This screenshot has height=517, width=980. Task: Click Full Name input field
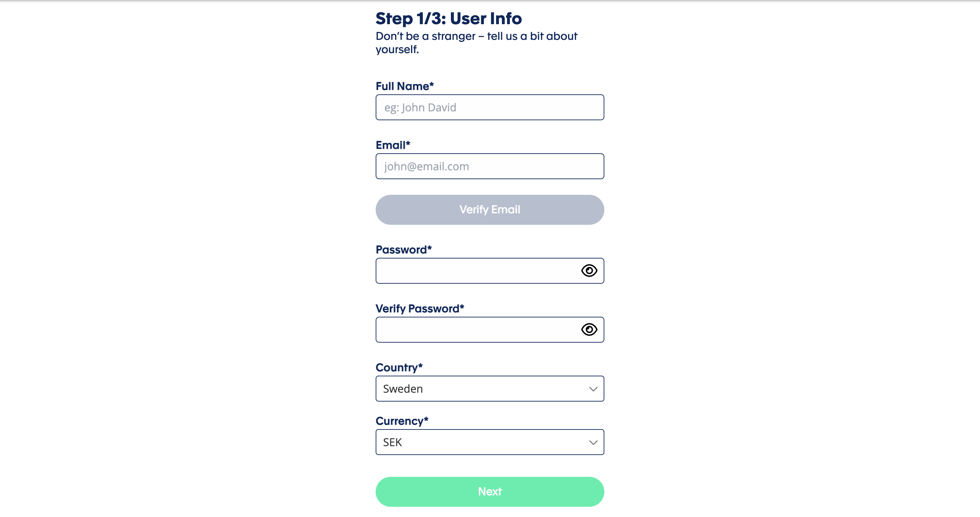click(x=490, y=108)
